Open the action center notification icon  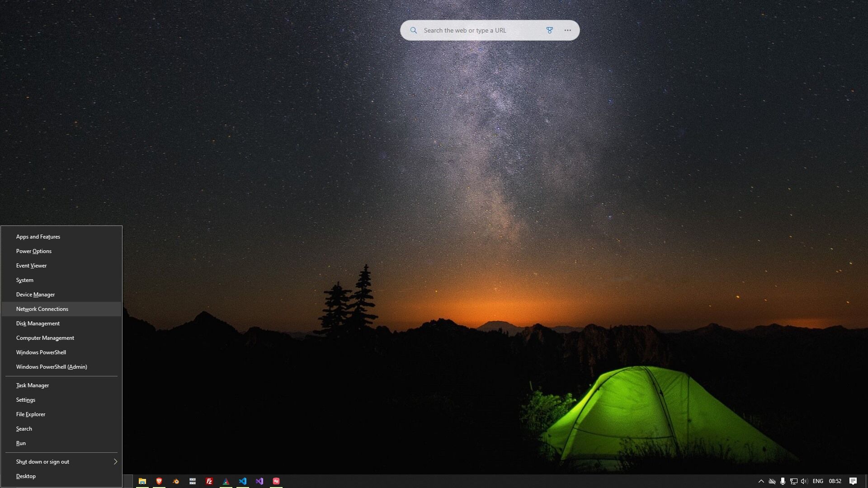pos(853,481)
